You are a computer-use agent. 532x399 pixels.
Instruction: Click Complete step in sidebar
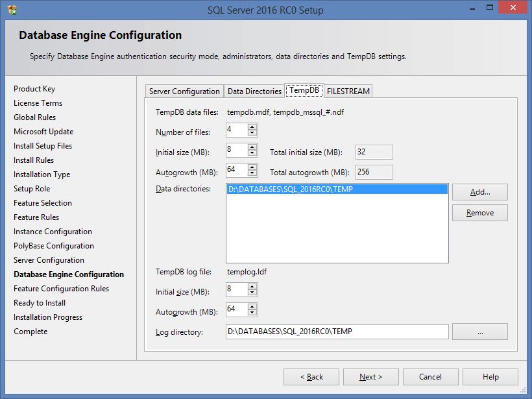pyautogui.click(x=30, y=331)
